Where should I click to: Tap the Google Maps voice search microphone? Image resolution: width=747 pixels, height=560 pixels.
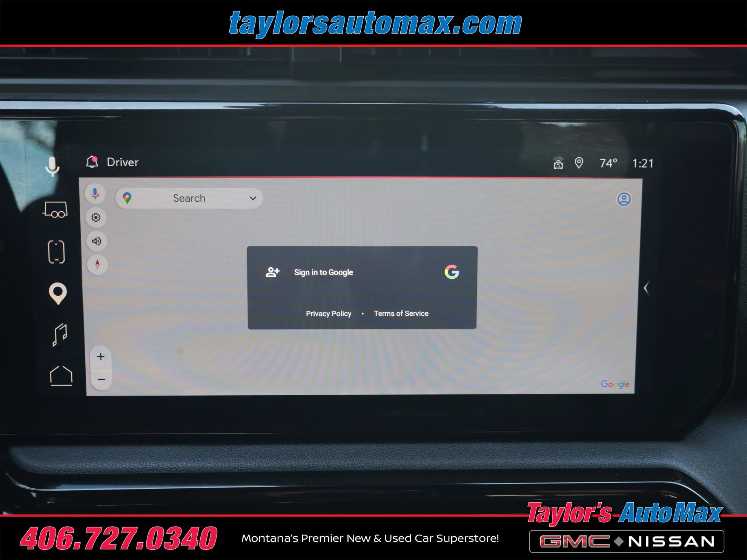pyautogui.click(x=95, y=194)
